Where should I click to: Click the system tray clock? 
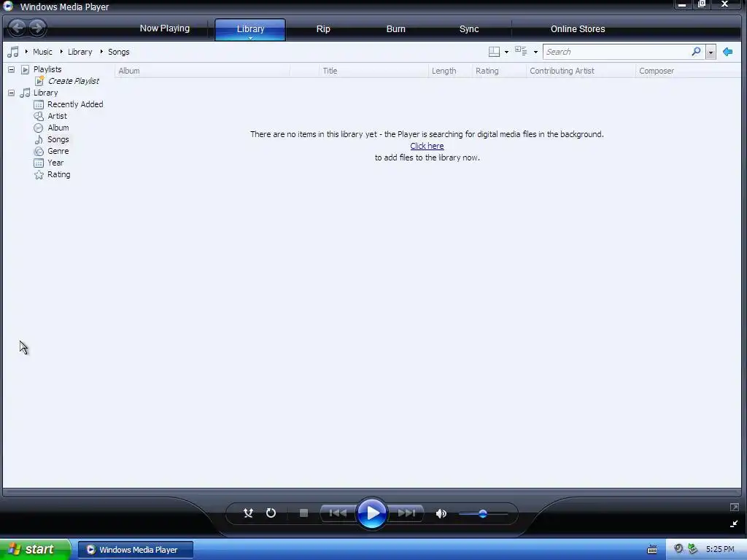(720, 550)
